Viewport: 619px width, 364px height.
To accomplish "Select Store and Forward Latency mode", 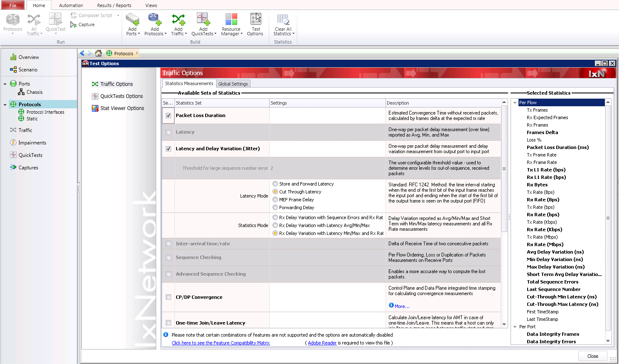I will click(x=275, y=184).
